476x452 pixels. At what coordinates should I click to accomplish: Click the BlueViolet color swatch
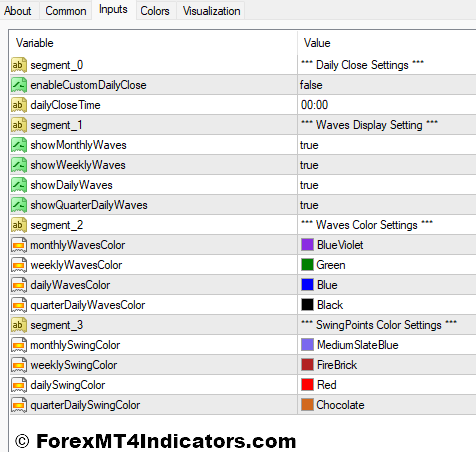(307, 245)
